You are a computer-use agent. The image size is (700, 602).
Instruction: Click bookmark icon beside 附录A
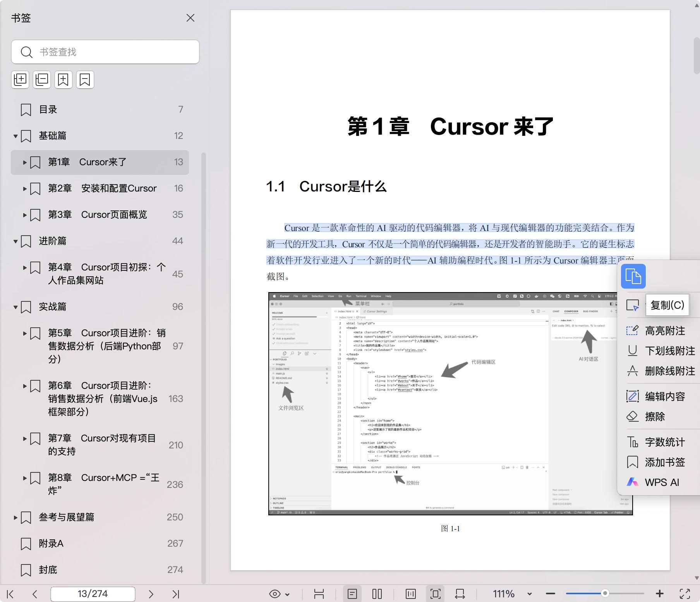click(26, 544)
